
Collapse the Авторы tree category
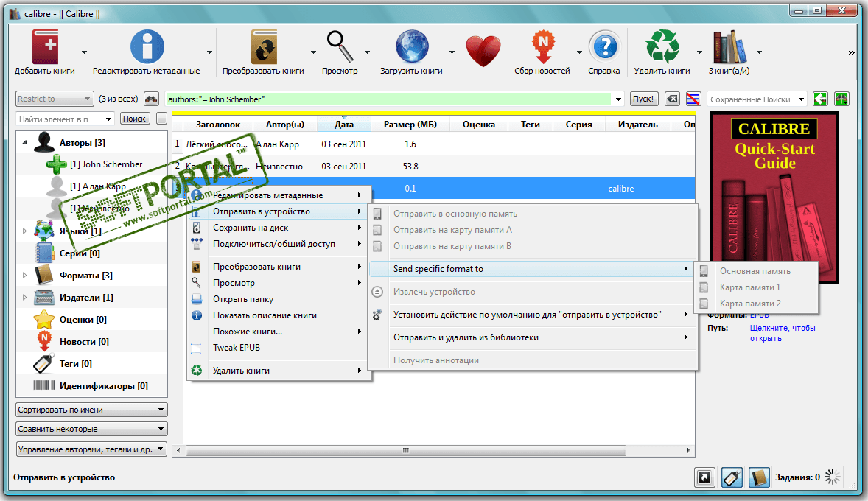24,143
